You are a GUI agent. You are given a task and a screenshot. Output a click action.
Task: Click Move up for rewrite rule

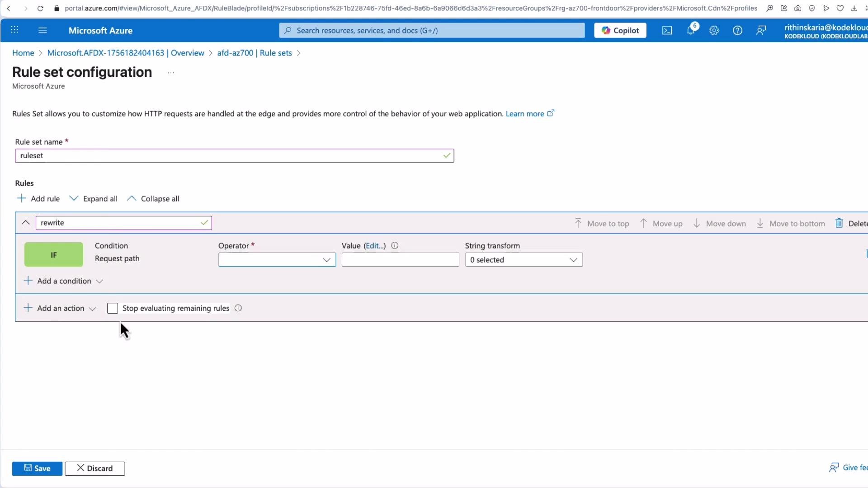(661, 223)
